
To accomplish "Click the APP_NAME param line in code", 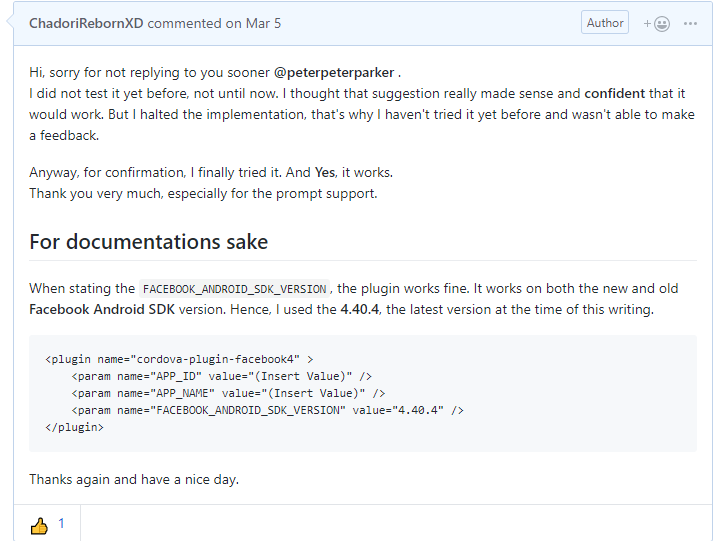I will point(228,393).
